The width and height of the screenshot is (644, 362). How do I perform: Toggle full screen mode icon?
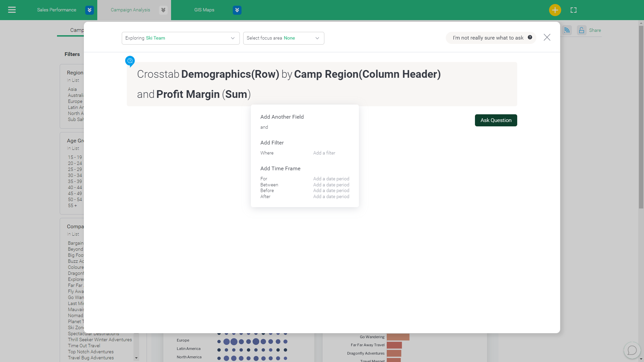(574, 10)
